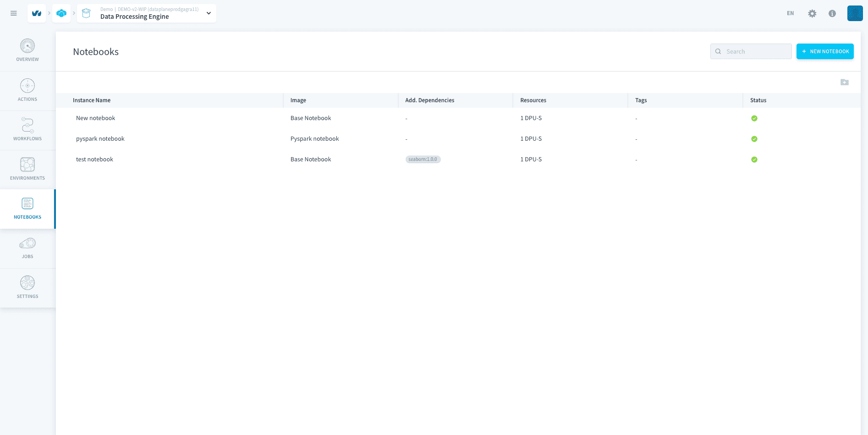Open the 'New notebook' instance
Image resolution: width=868 pixels, height=435 pixels.
[95, 118]
